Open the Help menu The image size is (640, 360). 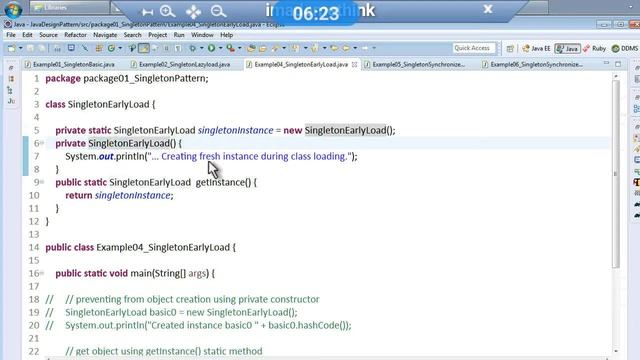coord(227,35)
